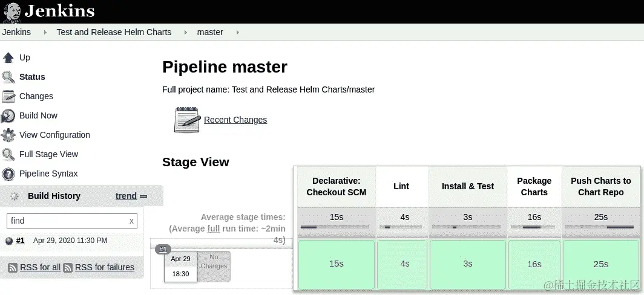
Task: Click the underlined full link in average run time
Action: click(213, 229)
